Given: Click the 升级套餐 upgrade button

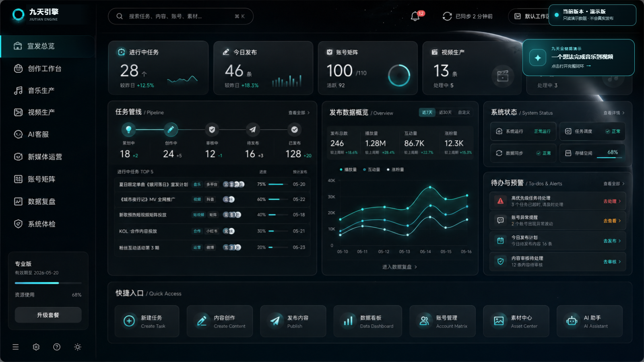Looking at the screenshot, I should [x=48, y=315].
